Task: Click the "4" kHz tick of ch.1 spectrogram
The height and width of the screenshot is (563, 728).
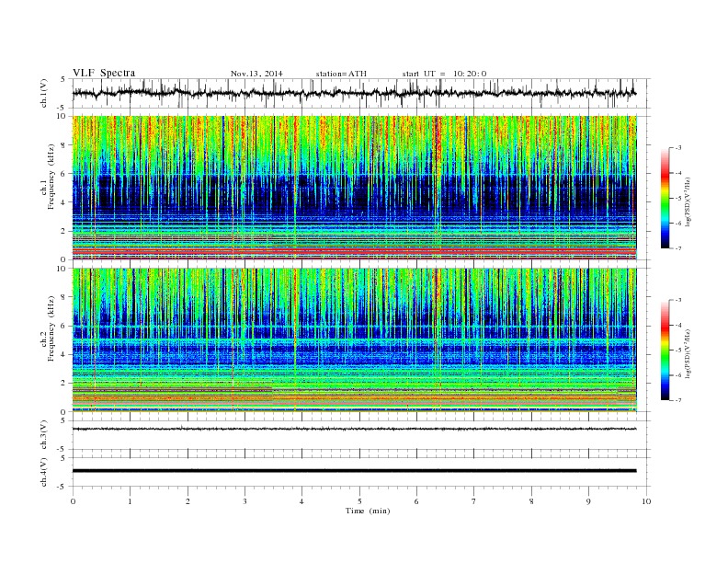Action: tap(63, 202)
